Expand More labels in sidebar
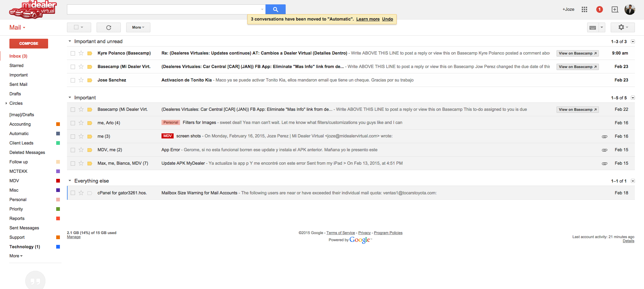Screen dimensions: 644x289 point(16,256)
